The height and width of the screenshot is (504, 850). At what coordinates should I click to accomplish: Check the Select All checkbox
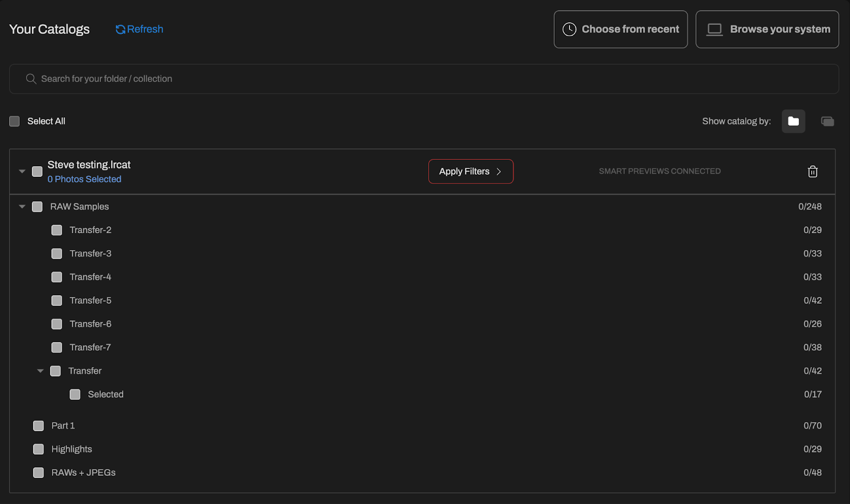click(15, 122)
